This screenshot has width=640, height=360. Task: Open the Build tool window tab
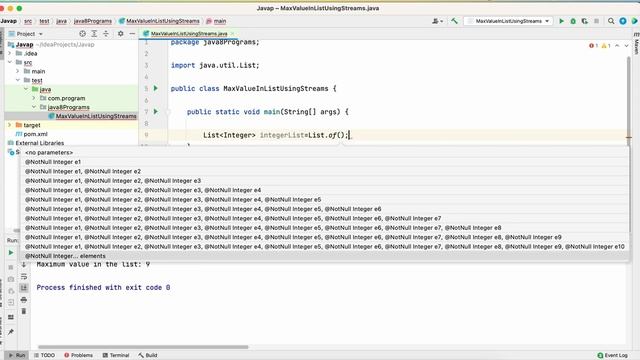click(148, 355)
